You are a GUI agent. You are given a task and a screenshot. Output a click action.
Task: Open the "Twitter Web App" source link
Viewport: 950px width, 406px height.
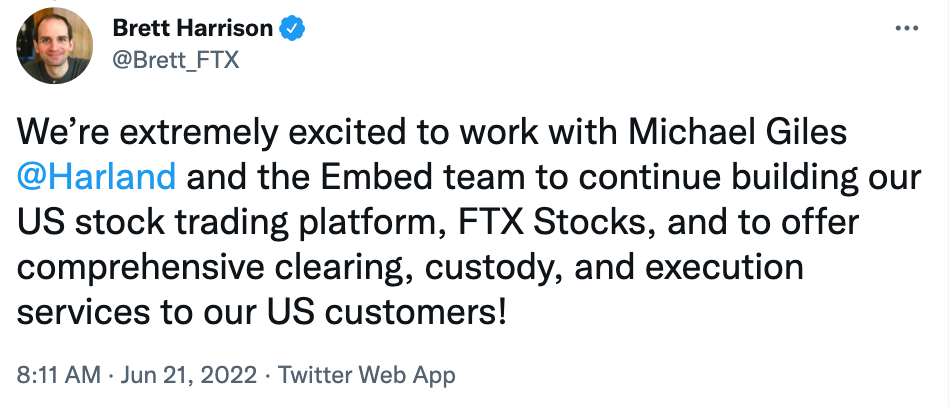point(366,375)
